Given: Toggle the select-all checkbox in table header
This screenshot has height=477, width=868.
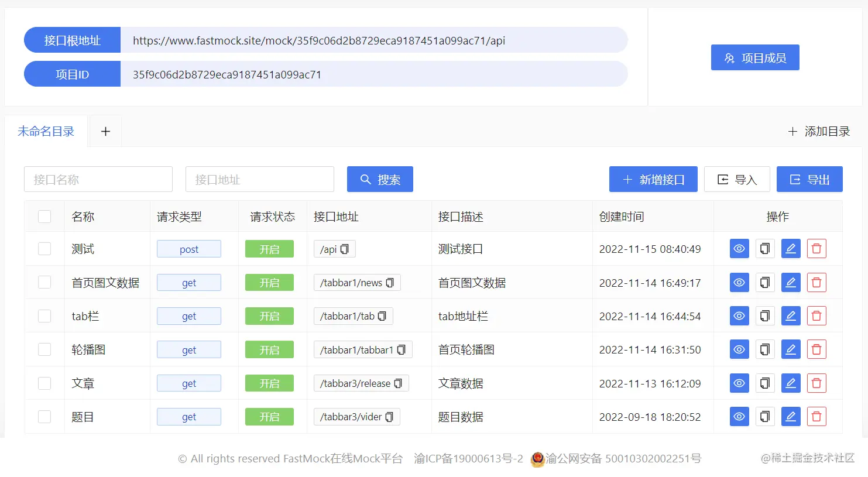Looking at the screenshot, I should point(44,217).
